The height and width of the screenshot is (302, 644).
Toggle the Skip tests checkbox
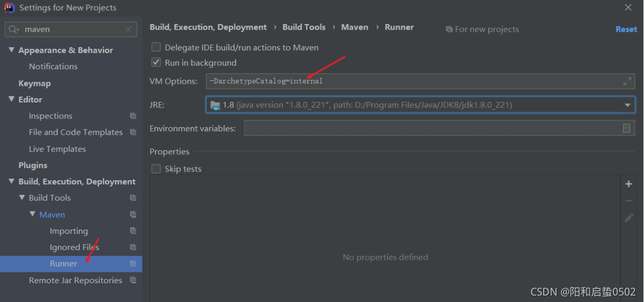(x=156, y=168)
